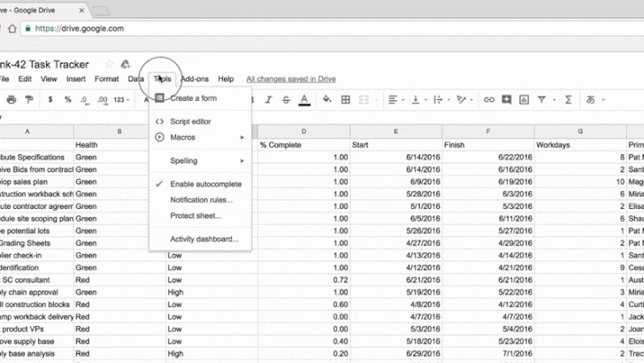Format as currency with dollar icon
Image resolution: width=644 pixels, height=363 pixels.
50,99
